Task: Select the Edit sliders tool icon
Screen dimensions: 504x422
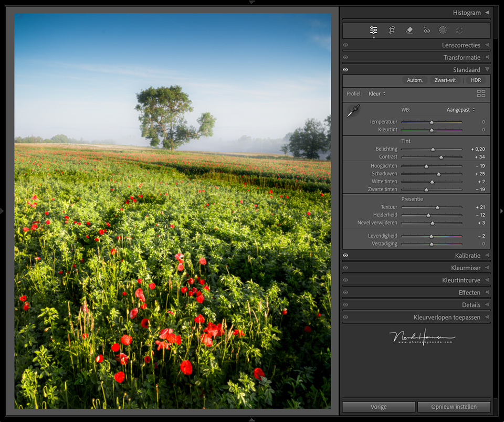Action: 373,30
